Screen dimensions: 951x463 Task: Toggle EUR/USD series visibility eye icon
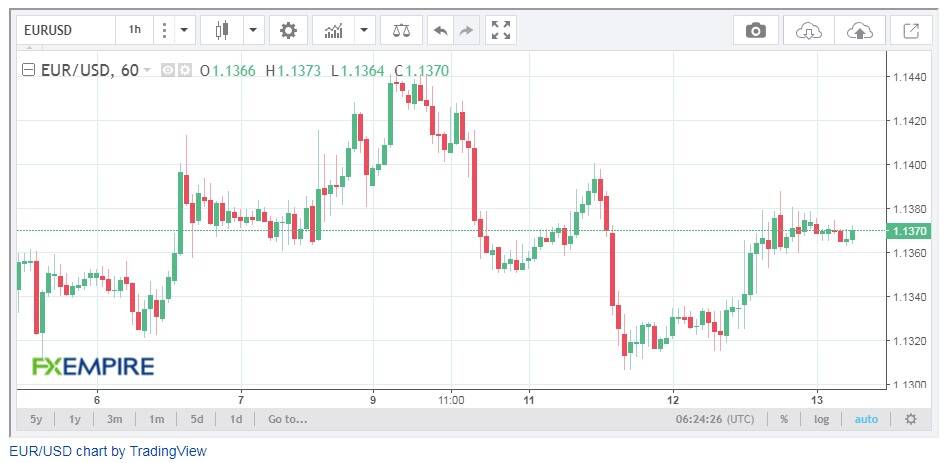coord(168,71)
